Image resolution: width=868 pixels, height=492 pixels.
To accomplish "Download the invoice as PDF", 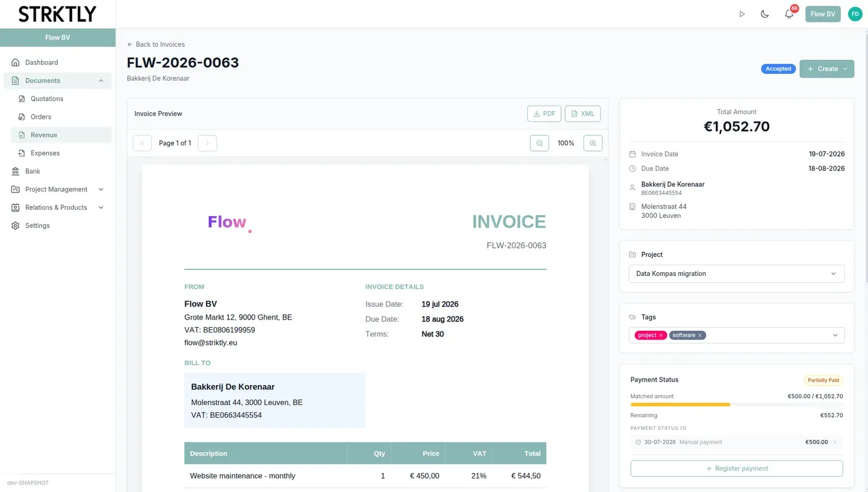I will [x=544, y=114].
